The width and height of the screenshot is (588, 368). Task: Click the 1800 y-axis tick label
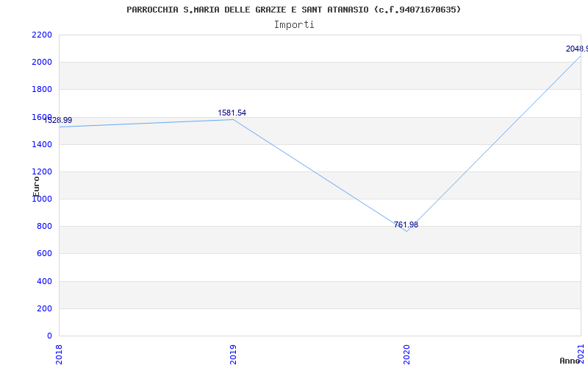tap(42, 90)
